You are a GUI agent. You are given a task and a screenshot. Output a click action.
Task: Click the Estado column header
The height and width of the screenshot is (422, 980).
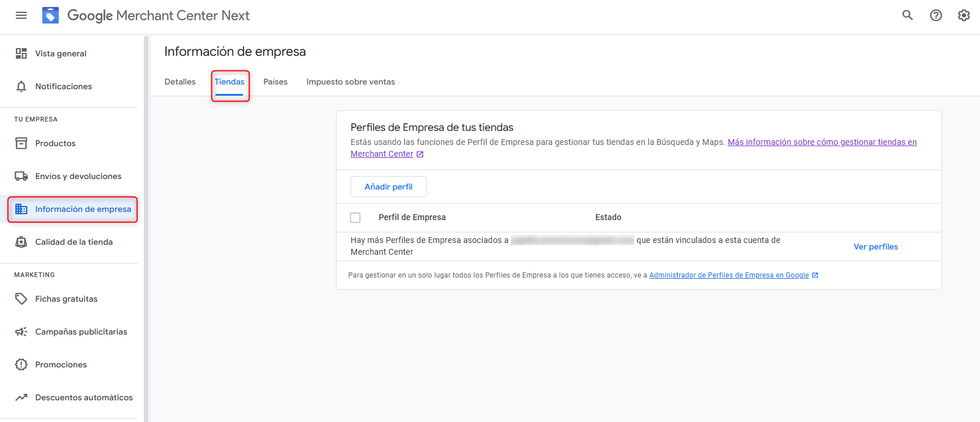(608, 217)
